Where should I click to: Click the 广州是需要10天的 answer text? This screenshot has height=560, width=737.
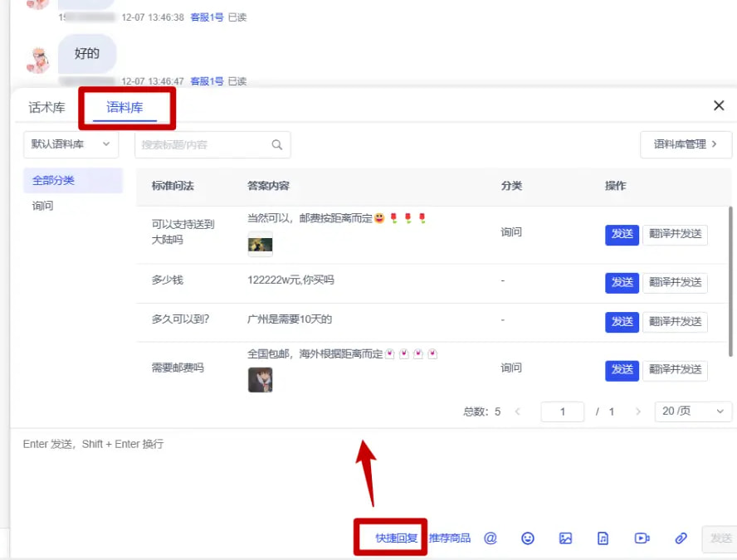pos(290,319)
